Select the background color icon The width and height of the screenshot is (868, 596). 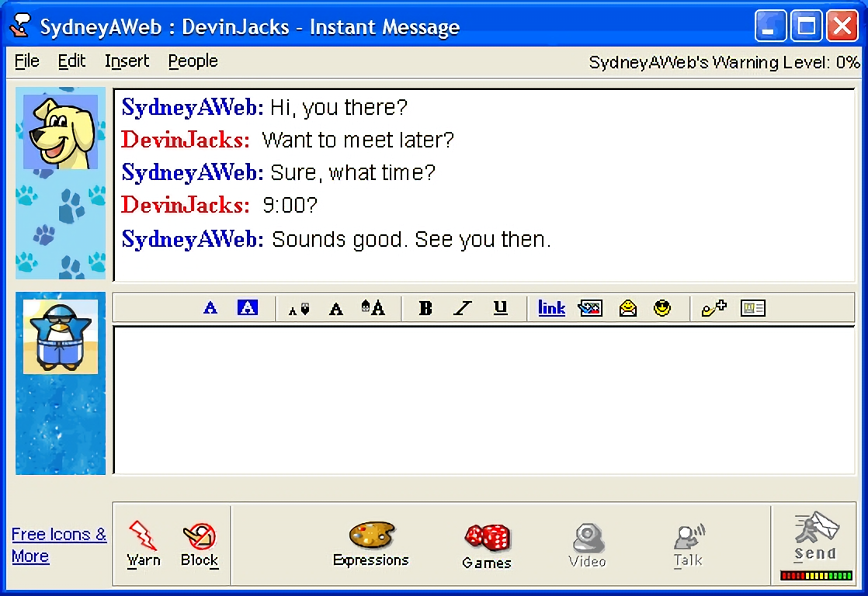click(248, 307)
